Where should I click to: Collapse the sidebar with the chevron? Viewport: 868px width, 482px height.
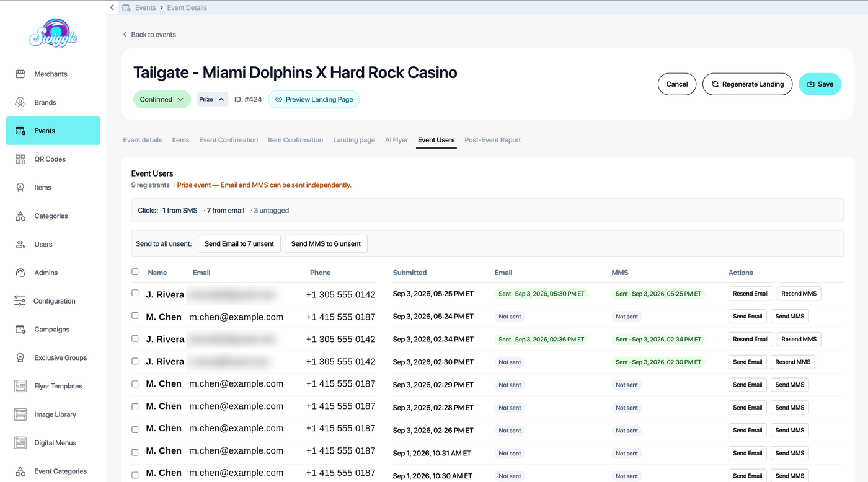pyautogui.click(x=112, y=7)
